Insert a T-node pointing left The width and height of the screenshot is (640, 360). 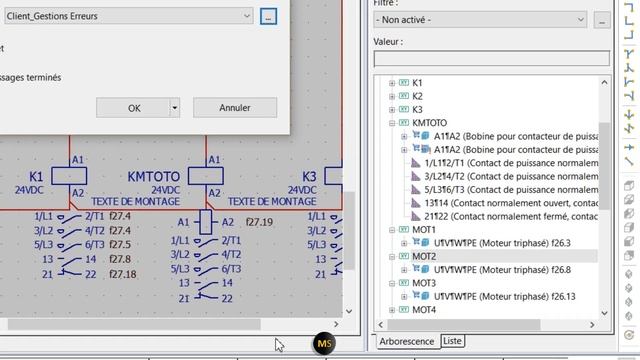click(x=629, y=96)
